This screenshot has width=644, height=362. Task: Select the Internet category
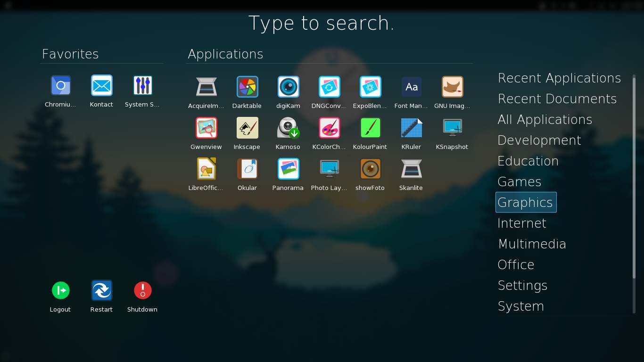coord(521,223)
